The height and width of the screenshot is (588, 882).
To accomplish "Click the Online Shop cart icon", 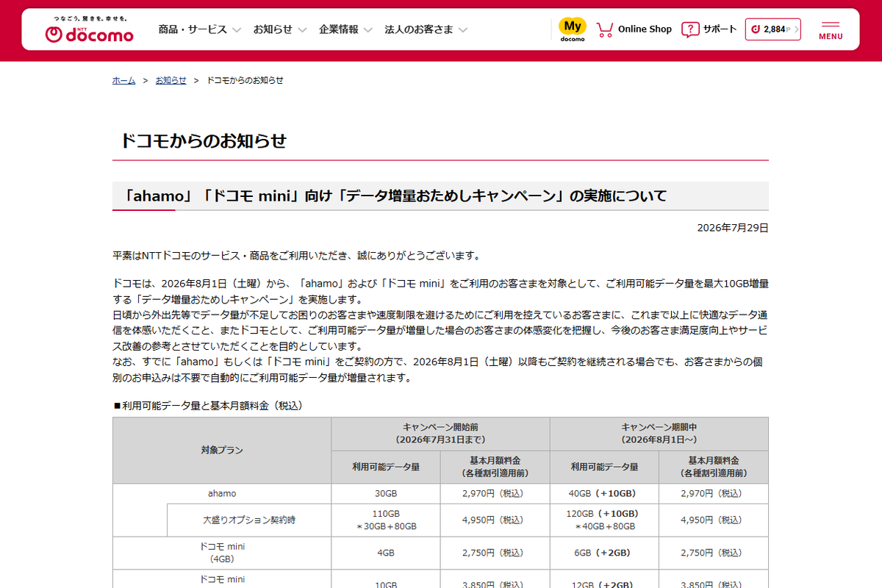I will tap(605, 29).
